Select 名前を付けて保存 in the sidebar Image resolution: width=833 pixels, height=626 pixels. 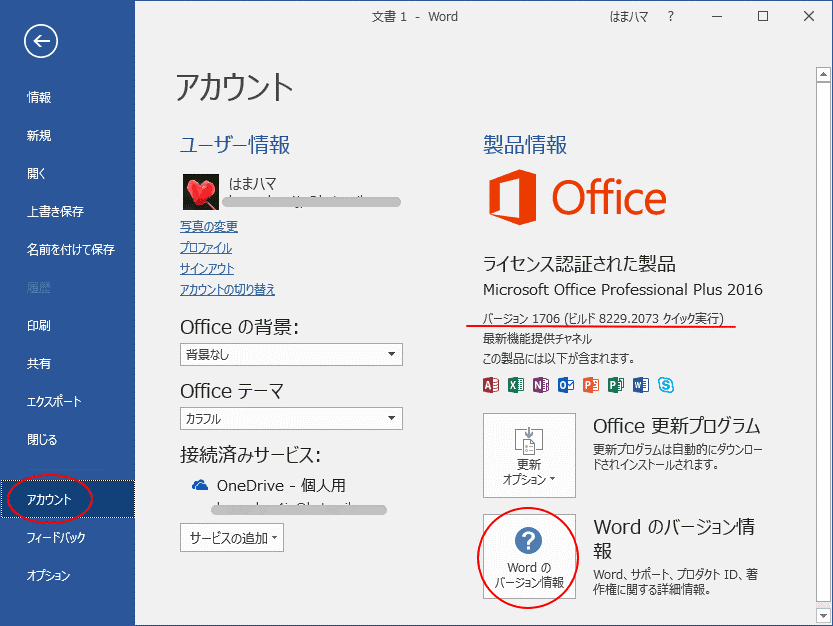[x=70, y=249]
